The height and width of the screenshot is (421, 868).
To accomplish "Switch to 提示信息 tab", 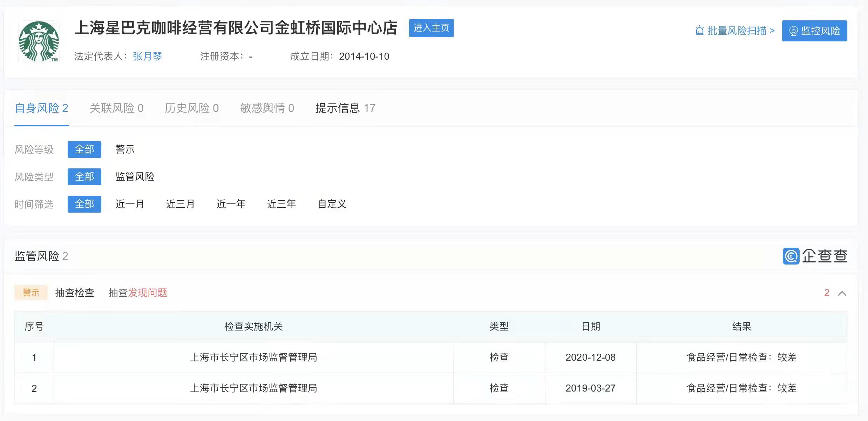I will click(x=345, y=108).
